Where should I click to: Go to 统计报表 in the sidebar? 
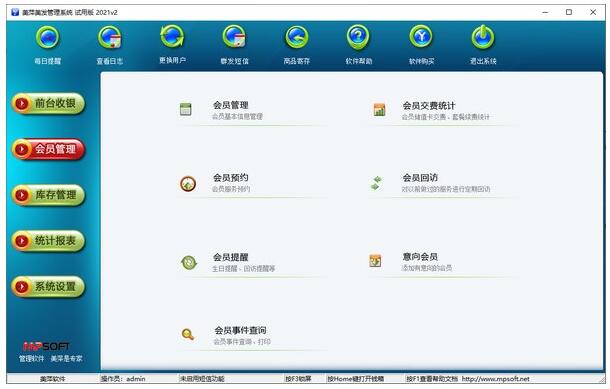(x=48, y=241)
